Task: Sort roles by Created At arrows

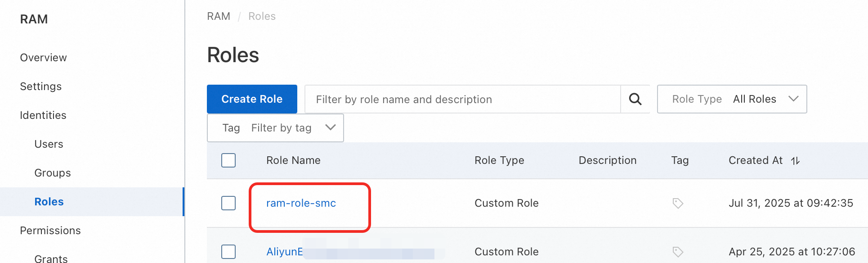Action: pyautogui.click(x=795, y=161)
